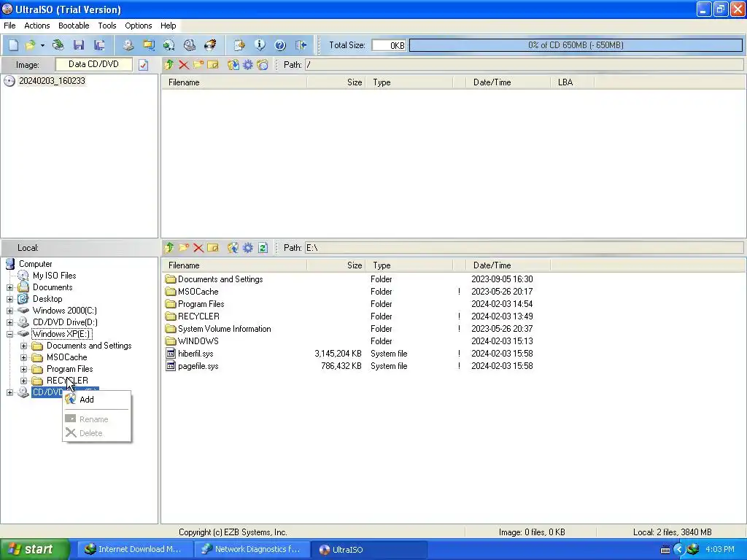The width and height of the screenshot is (747, 560).
Task: Choose Add from the context menu
Action: pos(97,400)
